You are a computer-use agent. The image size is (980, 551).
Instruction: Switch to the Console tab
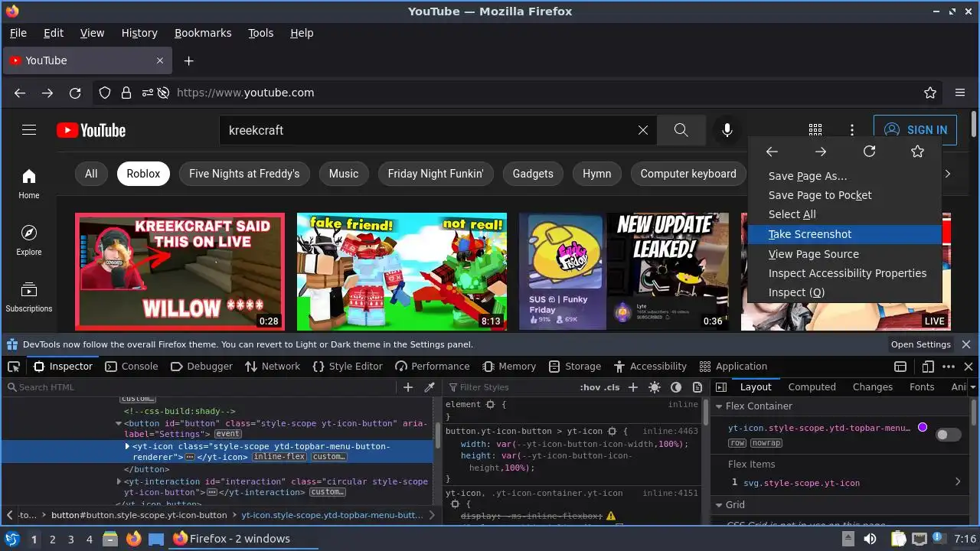click(131, 367)
